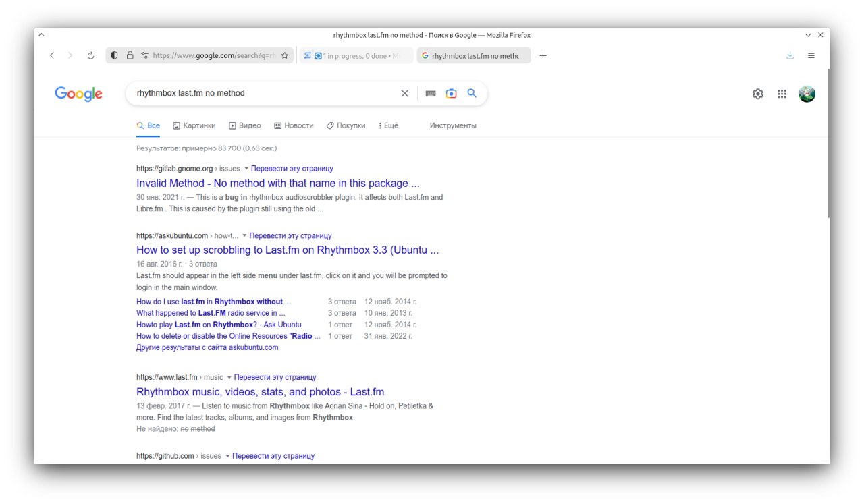Click the '16 авг. 2016 г. · 3 ответа' line
Viewport: 864px width, 504px height.
tap(177, 264)
